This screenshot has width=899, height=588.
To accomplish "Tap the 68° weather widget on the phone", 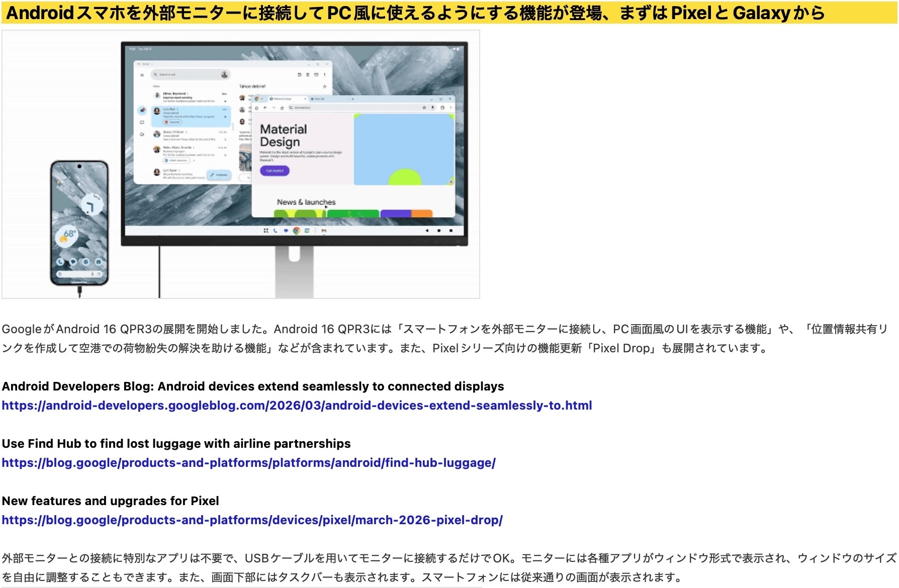I will pyautogui.click(x=68, y=236).
